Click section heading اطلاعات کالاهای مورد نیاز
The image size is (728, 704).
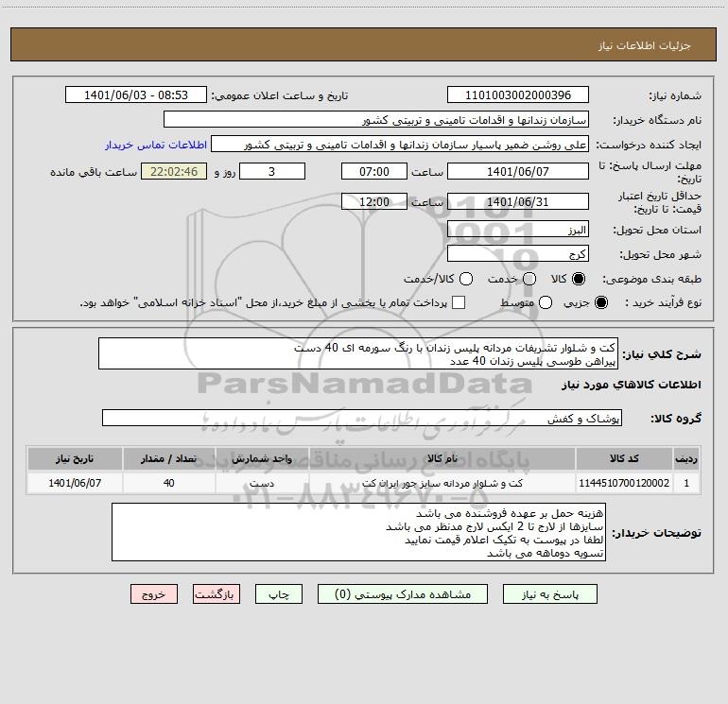pos(631,385)
